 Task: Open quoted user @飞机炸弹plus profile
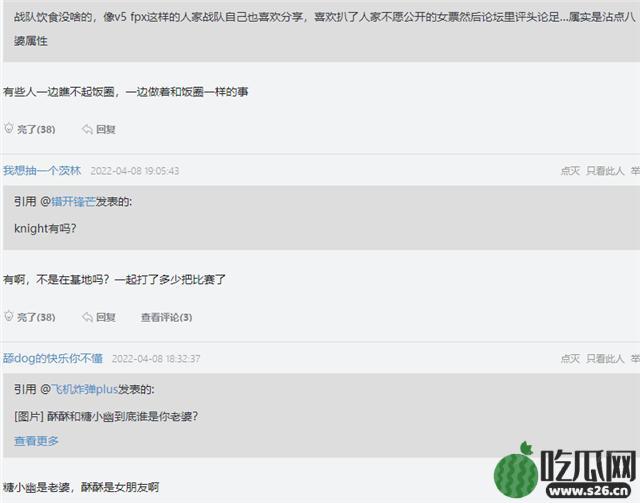tap(84, 389)
